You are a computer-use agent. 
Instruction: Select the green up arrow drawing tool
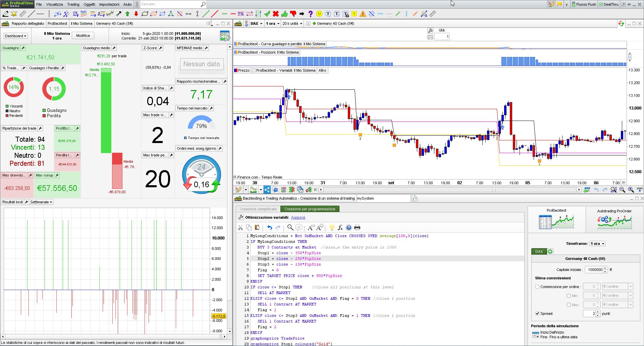pos(127,14)
